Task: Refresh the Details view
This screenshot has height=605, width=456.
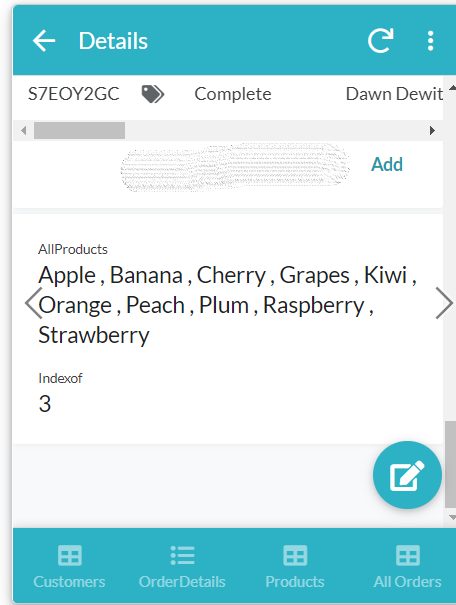Action: 380,40
